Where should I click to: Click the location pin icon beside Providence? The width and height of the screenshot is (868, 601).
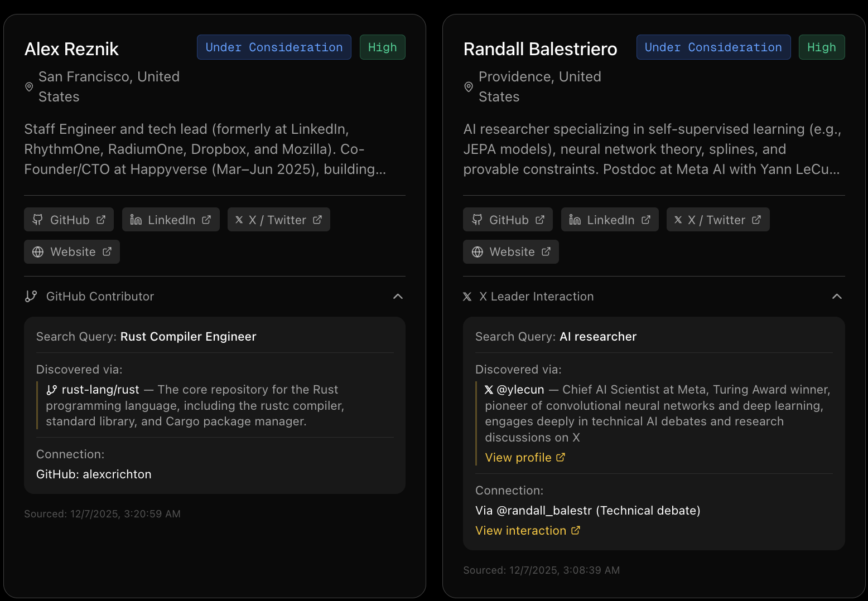(x=469, y=87)
